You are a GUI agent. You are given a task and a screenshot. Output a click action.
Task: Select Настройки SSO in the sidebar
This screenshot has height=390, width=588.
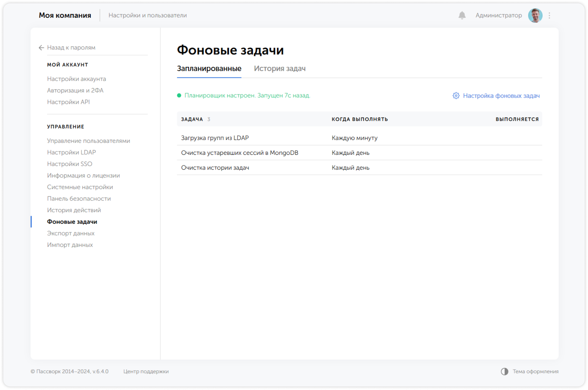69,164
